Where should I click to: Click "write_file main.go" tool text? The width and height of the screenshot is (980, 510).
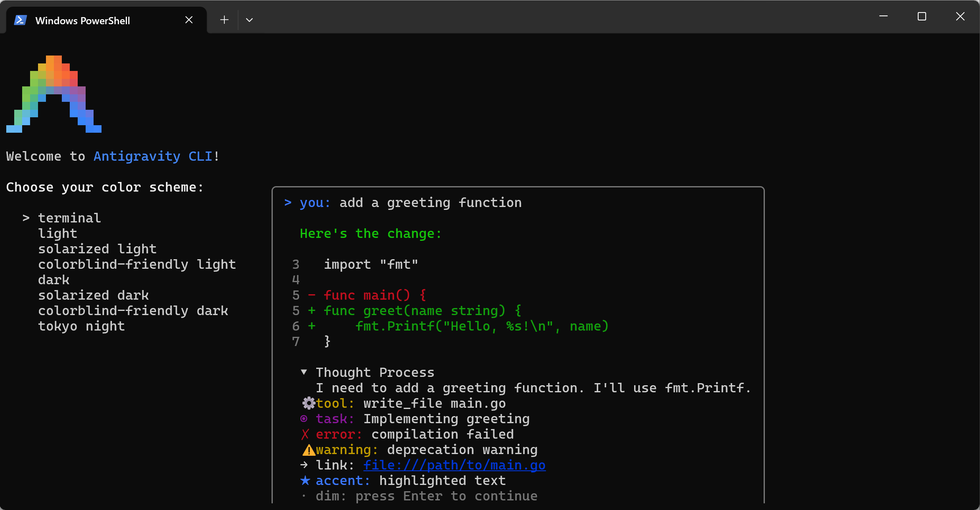434,403
